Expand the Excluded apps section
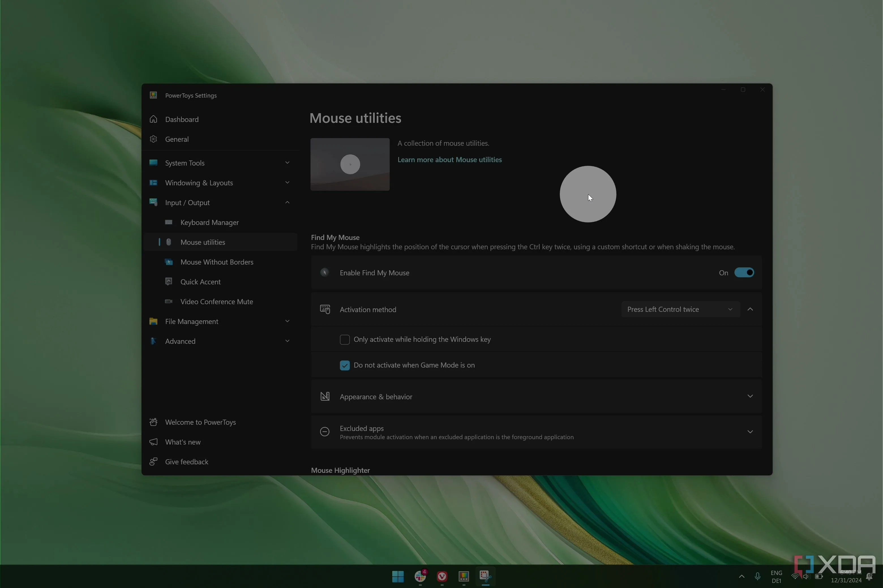This screenshot has height=588, width=883. point(750,432)
